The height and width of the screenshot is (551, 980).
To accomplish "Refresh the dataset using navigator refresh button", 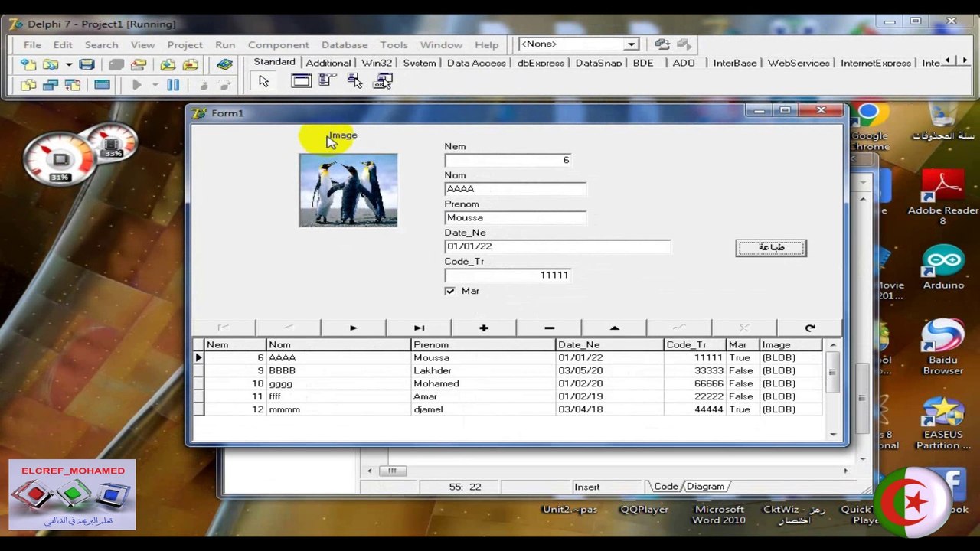I will pyautogui.click(x=809, y=328).
